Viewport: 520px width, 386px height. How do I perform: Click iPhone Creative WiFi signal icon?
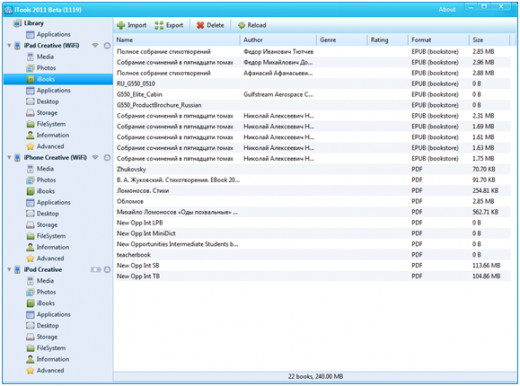95,157
